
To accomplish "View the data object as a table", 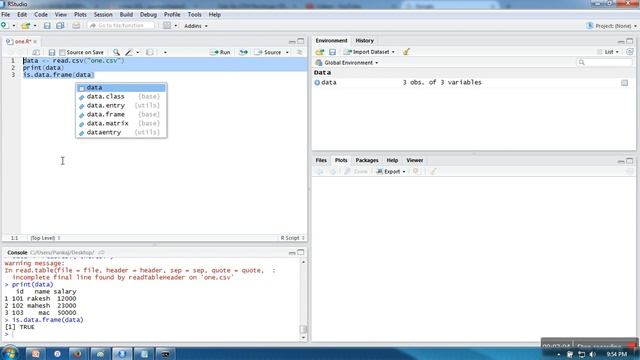I will coord(624,83).
